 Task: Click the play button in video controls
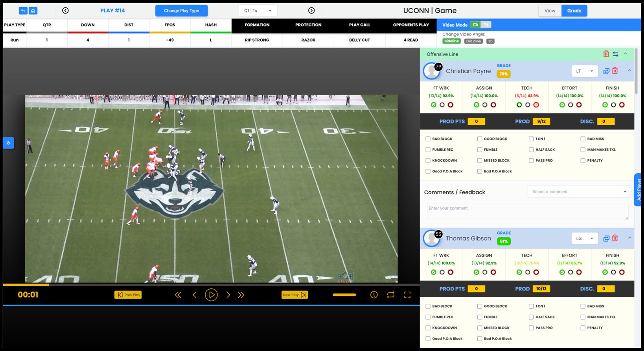click(x=211, y=295)
